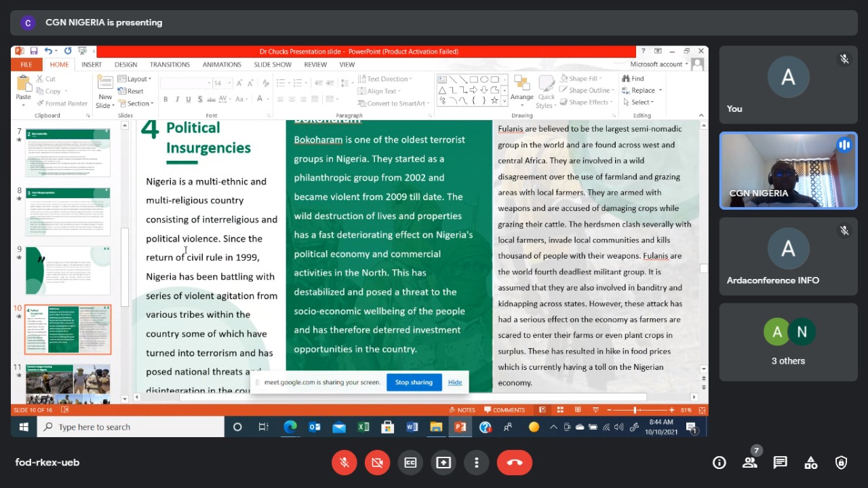The height and width of the screenshot is (488, 868).
Task: Open the Meet activities panel
Action: [811, 463]
